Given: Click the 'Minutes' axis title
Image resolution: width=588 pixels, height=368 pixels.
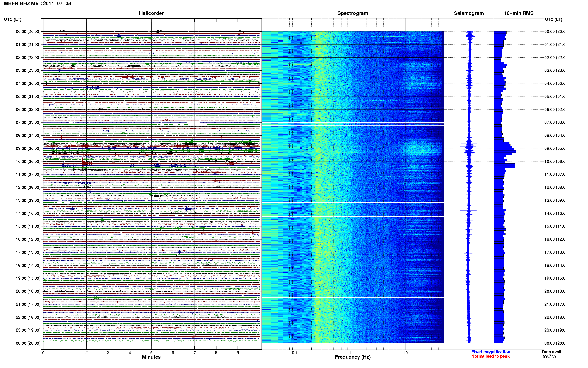Looking at the screenshot, I should (151, 357).
